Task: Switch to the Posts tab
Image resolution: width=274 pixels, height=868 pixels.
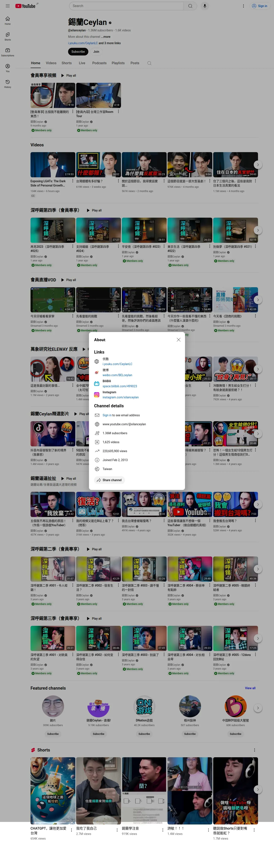Action: tap(135, 63)
